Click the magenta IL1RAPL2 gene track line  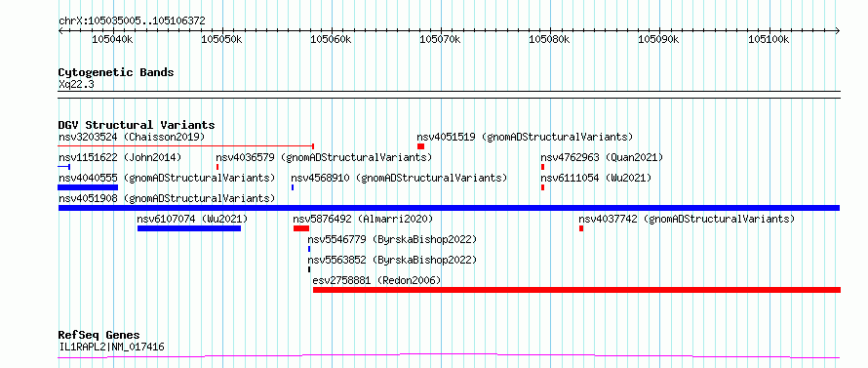(449, 355)
